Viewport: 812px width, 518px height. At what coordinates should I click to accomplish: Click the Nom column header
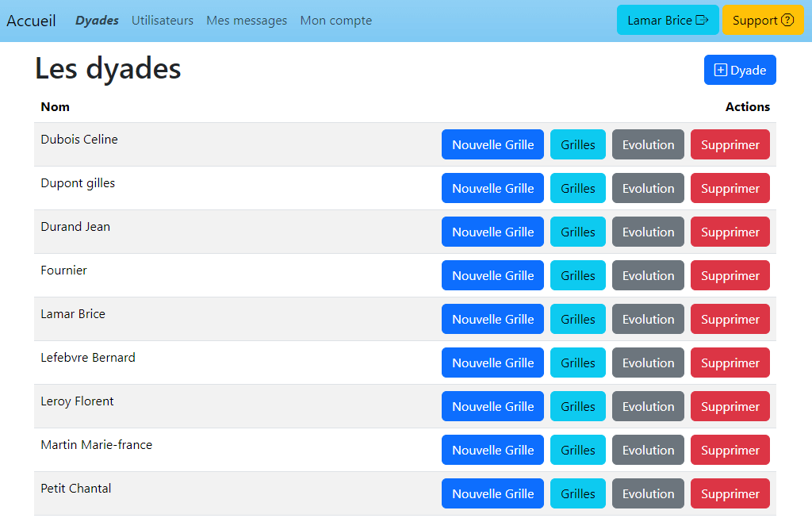coord(56,107)
